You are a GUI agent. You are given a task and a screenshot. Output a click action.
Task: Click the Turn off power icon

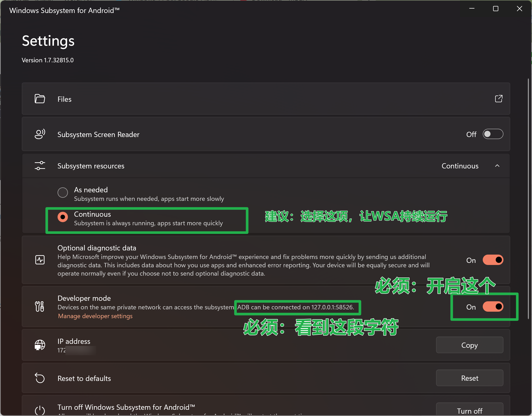[x=40, y=411]
